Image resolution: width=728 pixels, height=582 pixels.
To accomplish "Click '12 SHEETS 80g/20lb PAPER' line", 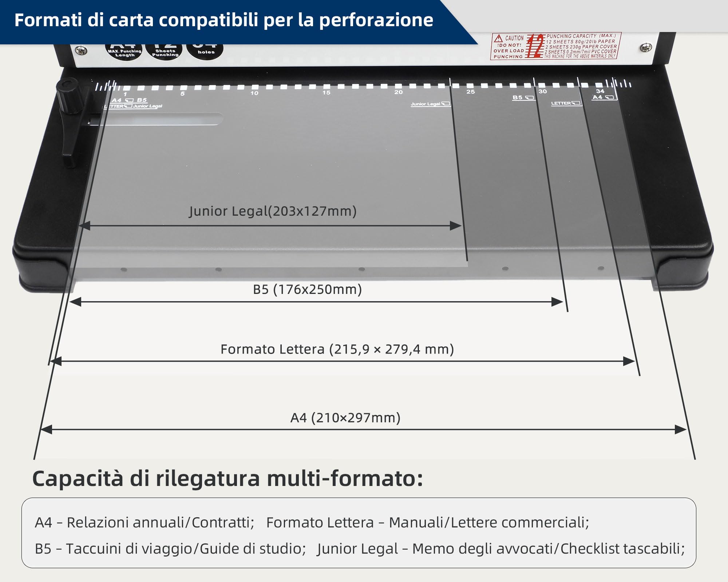I will coord(580,41).
